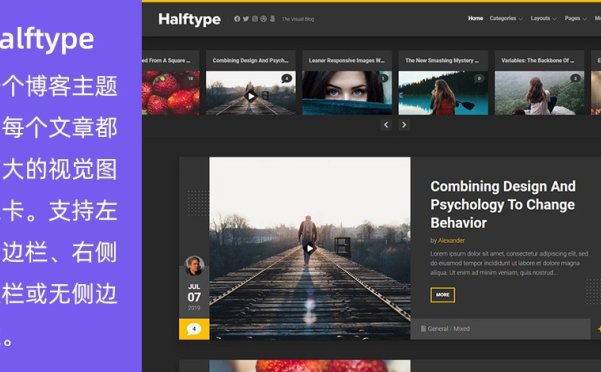Click the carousel next arrow

click(x=404, y=125)
